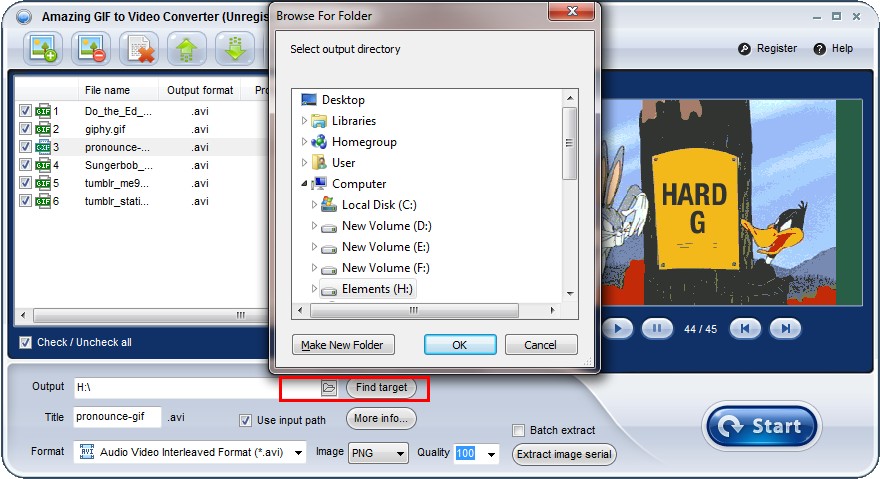
Task: Play the GIF preview
Action: 618,329
